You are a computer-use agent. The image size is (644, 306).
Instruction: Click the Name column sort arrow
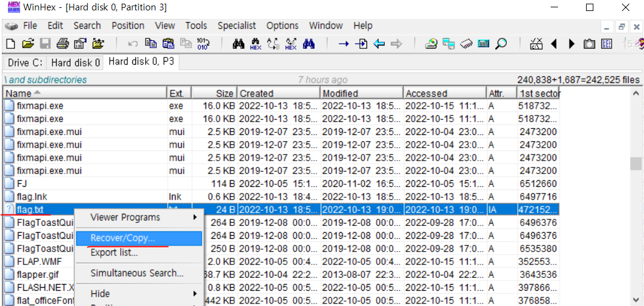(37, 93)
